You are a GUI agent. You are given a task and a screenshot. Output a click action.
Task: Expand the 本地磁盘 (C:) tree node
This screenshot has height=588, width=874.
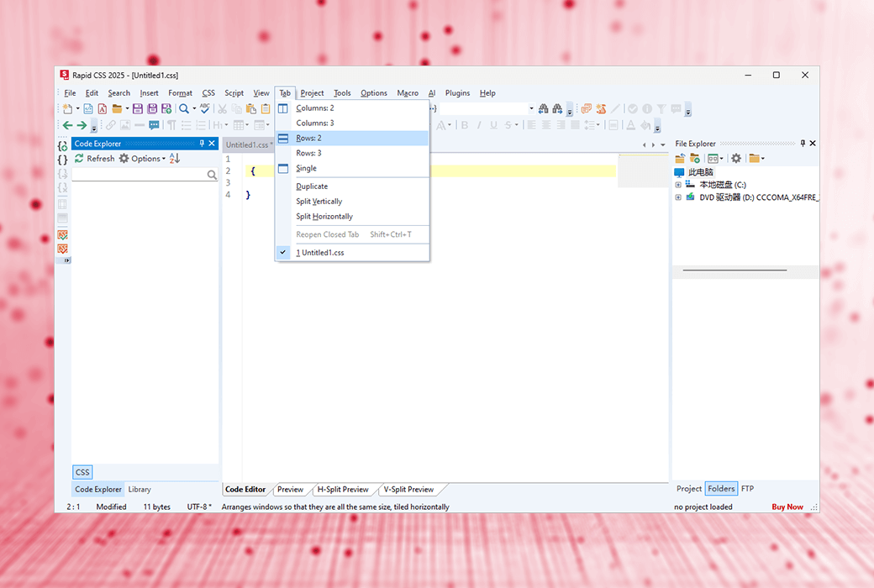(x=678, y=185)
